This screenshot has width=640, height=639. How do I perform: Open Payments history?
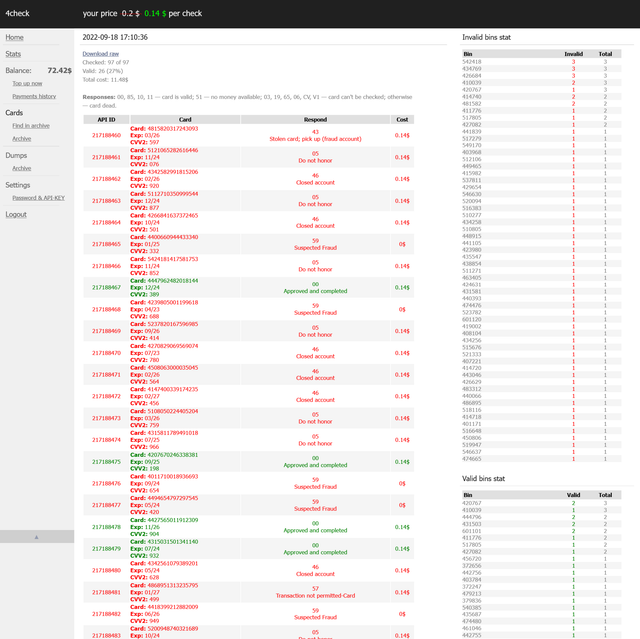34,96
